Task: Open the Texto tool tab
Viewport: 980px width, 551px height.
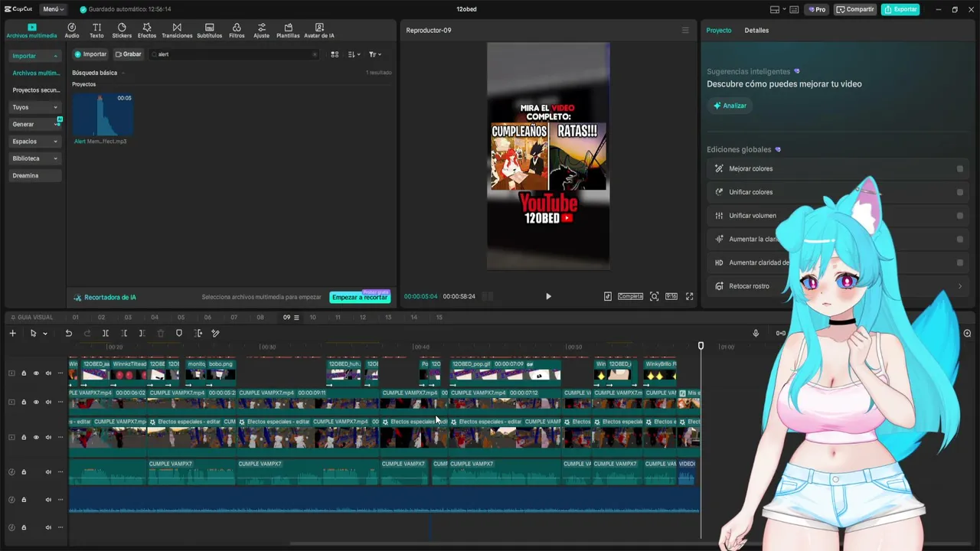Action: (x=96, y=31)
